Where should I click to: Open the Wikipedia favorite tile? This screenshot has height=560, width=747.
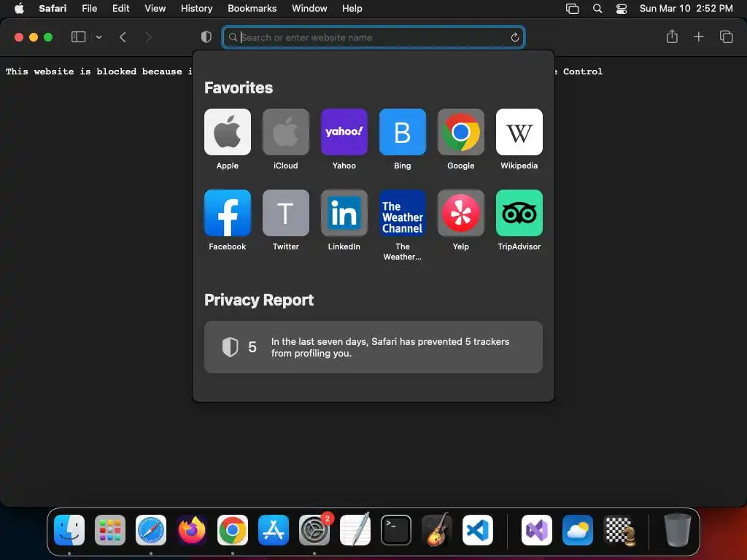coord(519,132)
